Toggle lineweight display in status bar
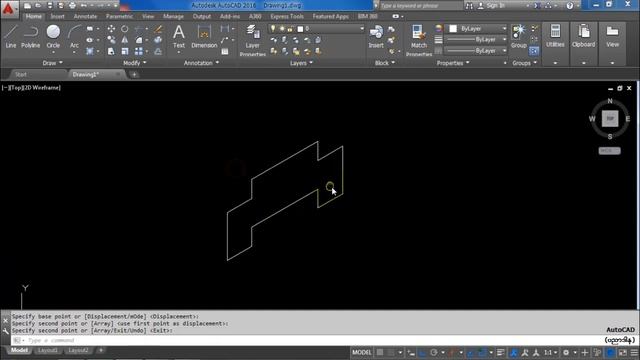The height and width of the screenshot is (360, 640). pos(501,352)
